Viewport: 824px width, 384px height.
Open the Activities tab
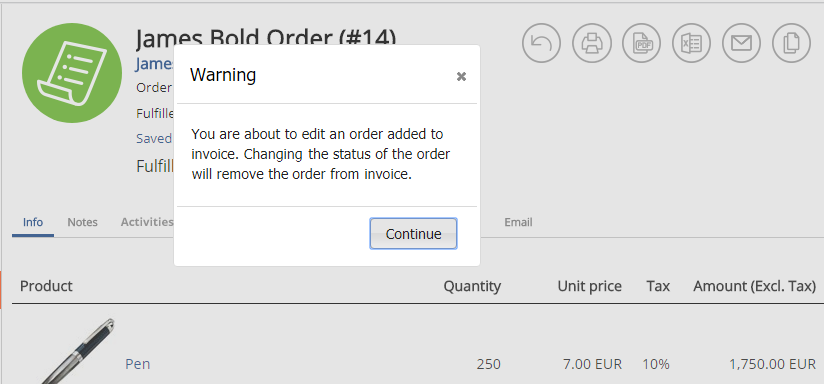pos(147,222)
